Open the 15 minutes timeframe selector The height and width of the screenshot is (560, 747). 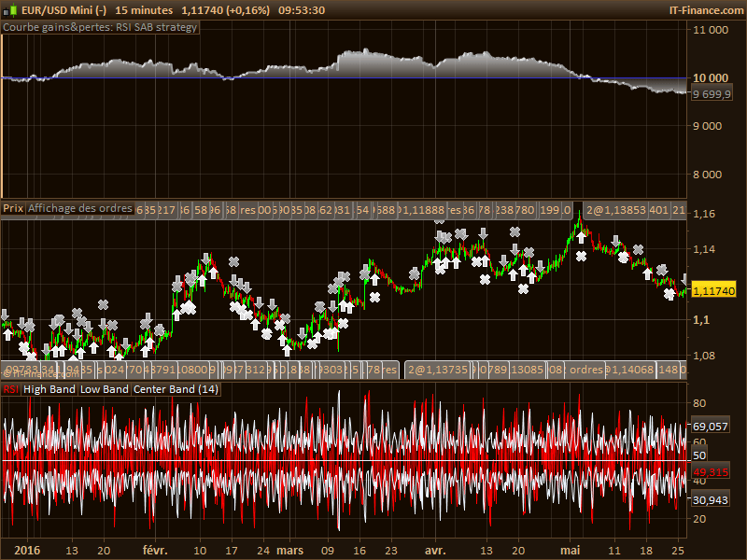144,10
